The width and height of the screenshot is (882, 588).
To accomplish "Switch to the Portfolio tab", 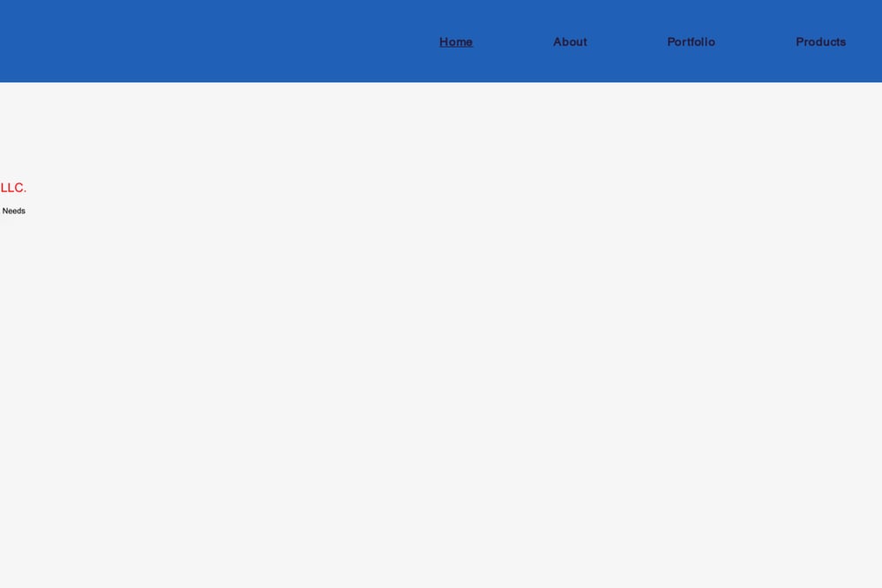I will [x=691, y=42].
